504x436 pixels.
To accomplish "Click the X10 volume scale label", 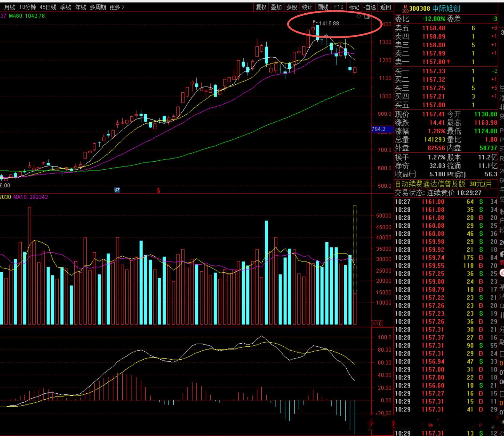I will coord(377,324).
